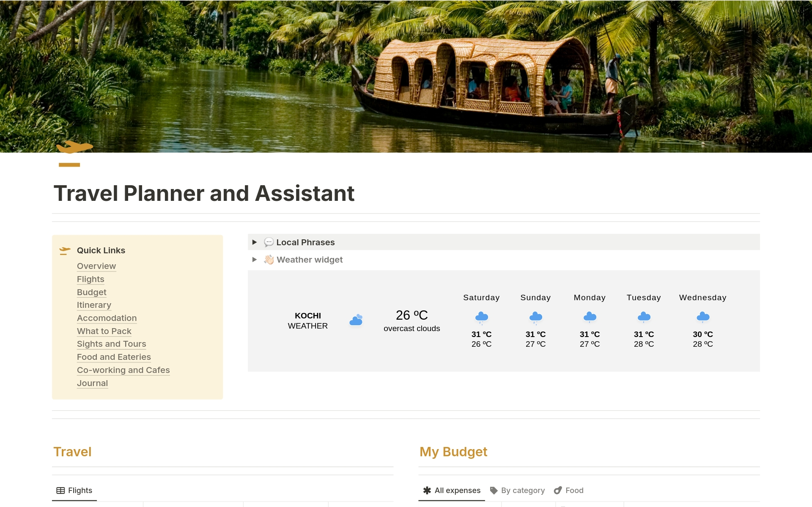
Task: Select the Flights table view tab
Action: point(74,491)
